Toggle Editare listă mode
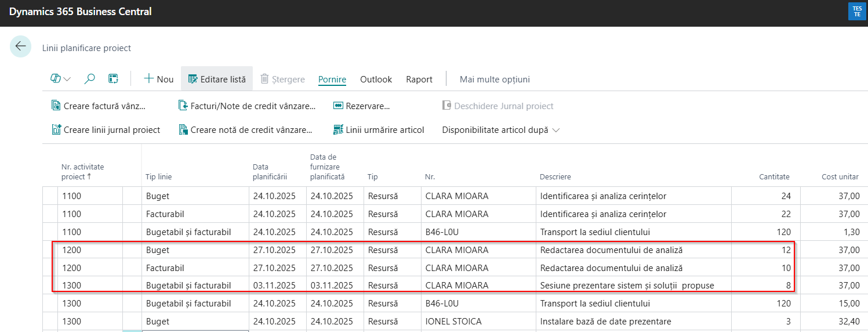 (216, 79)
